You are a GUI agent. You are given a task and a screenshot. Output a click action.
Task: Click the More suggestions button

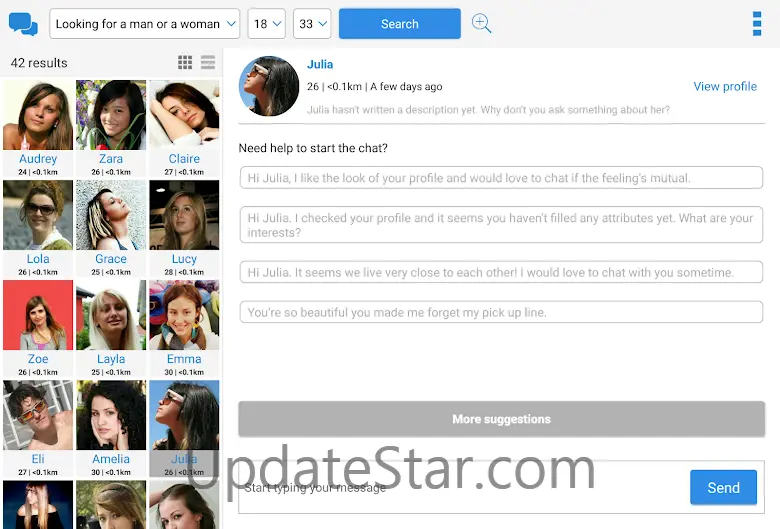pos(501,419)
